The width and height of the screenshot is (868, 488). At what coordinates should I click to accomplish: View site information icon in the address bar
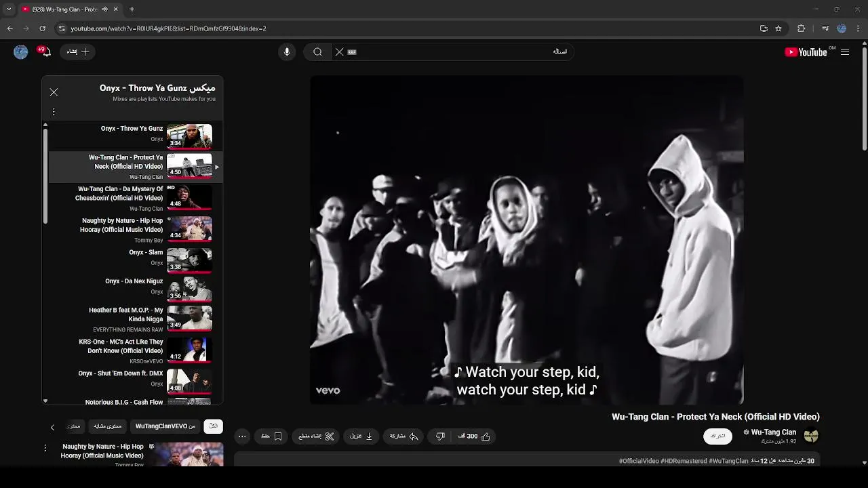click(x=62, y=28)
